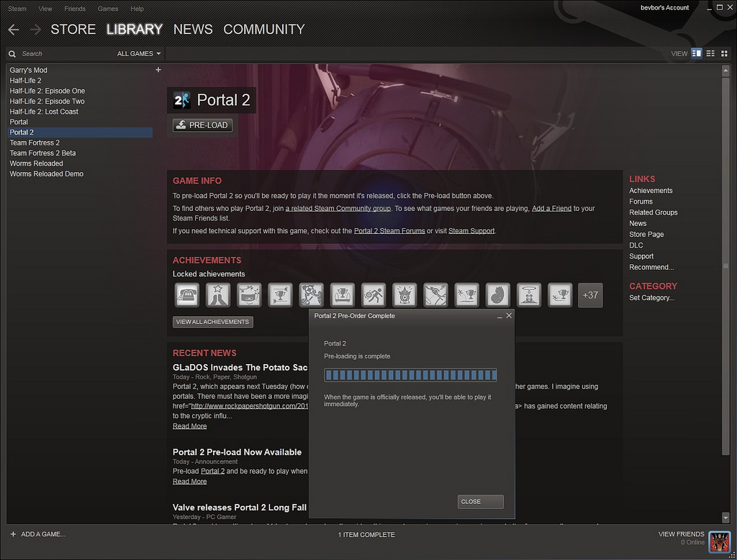737x560 pixels.
Task: Open the portal above frog achievement icon
Action: pyautogui.click(x=528, y=295)
